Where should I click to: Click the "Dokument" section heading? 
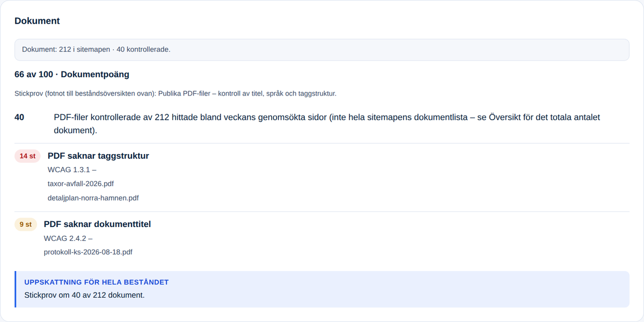tap(37, 21)
